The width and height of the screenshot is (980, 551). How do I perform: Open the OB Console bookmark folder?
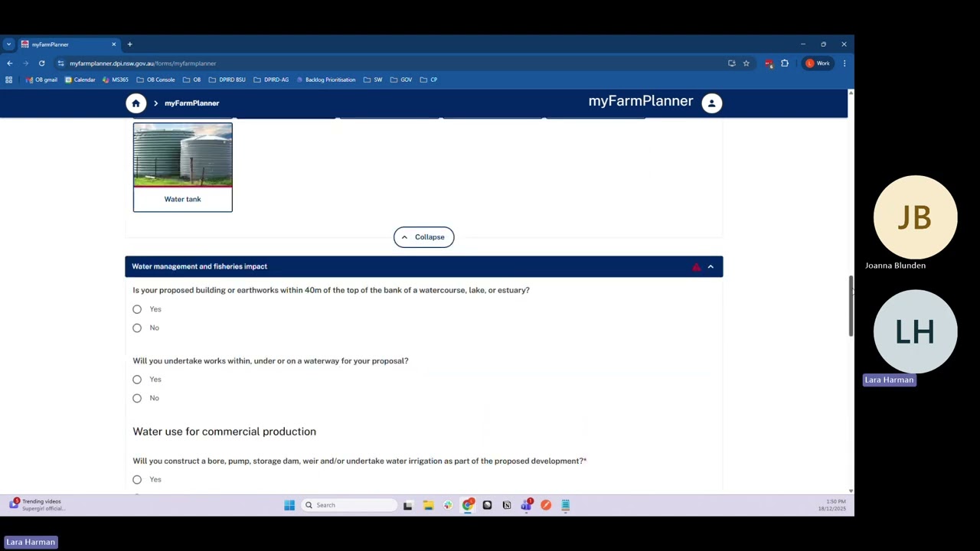(x=155, y=80)
